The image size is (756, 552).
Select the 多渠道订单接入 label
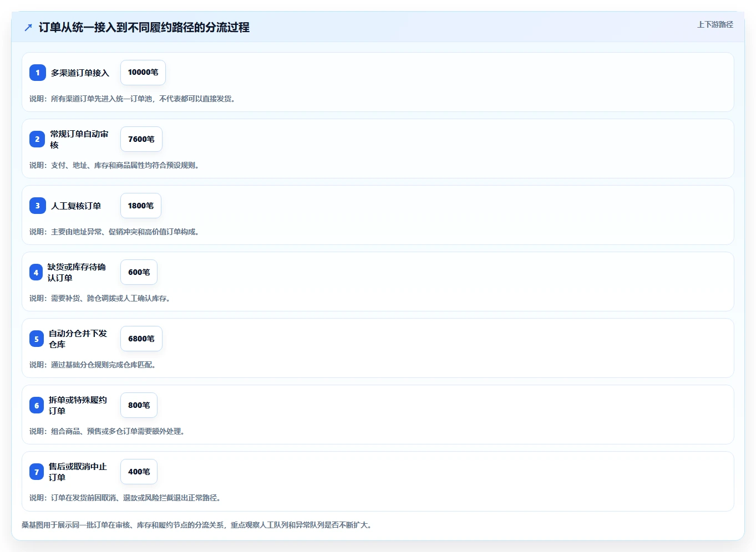[x=80, y=73]
